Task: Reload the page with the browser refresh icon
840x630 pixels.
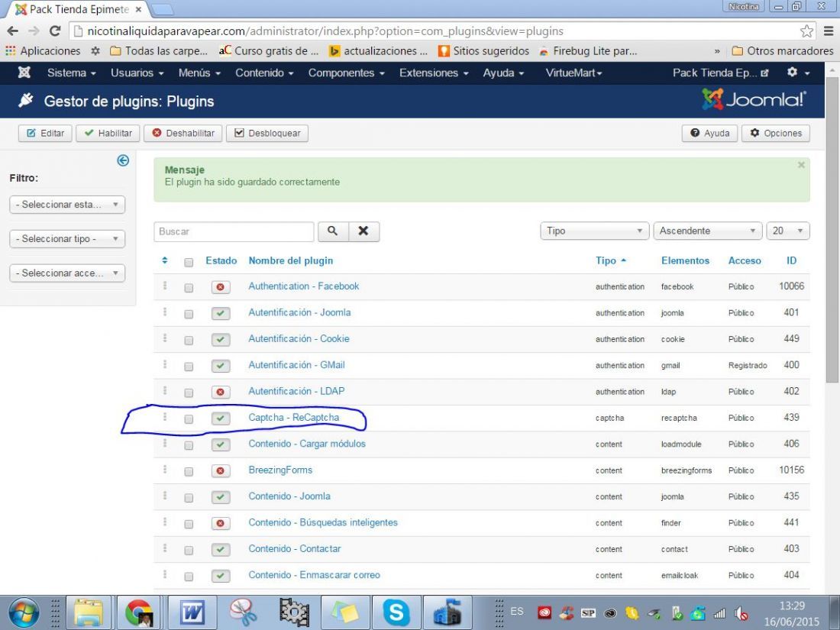Action: pos(55,31)
